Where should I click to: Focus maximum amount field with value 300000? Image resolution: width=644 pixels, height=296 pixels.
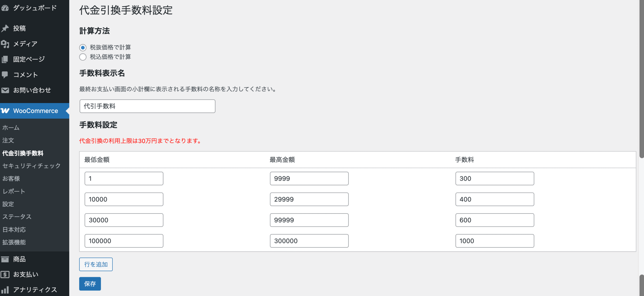[x=309, y=241]
